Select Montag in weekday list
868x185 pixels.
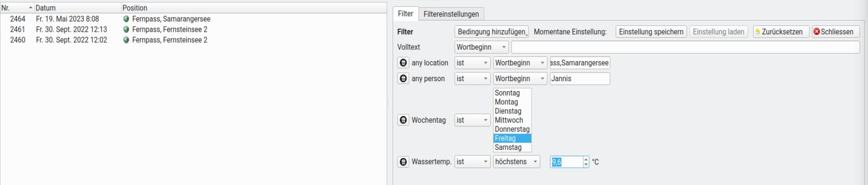(512, 102)
